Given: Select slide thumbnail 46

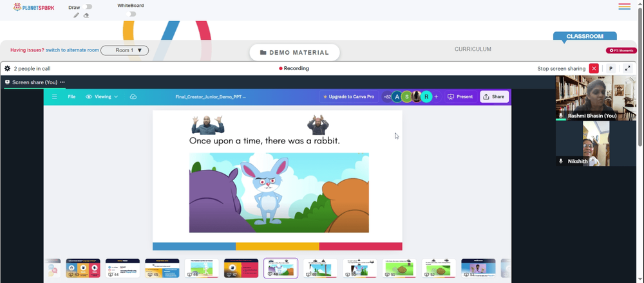Looking at the screenshot, I should (201, 268).
